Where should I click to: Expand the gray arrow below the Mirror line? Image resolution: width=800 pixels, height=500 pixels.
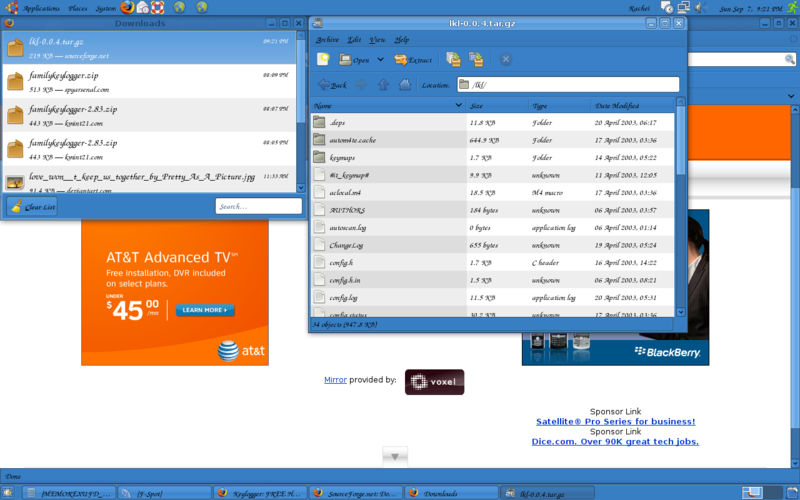pos(395,456)
